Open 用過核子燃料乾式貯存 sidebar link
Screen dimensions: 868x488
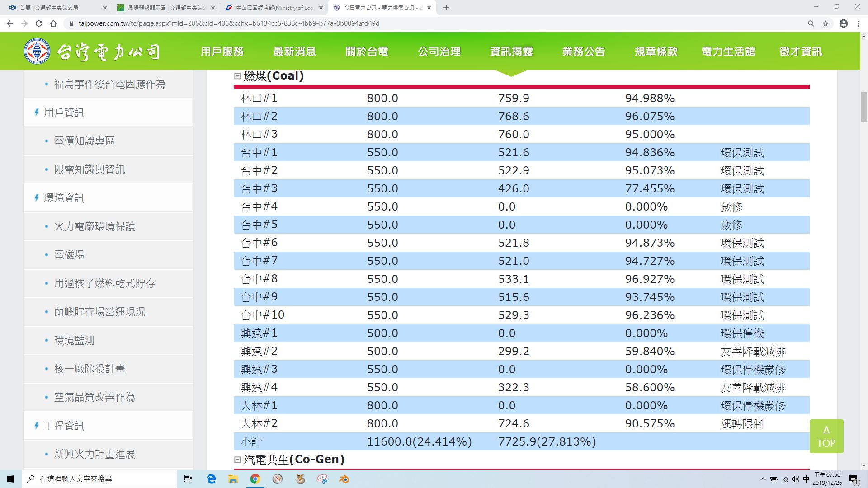coord(104,283)
